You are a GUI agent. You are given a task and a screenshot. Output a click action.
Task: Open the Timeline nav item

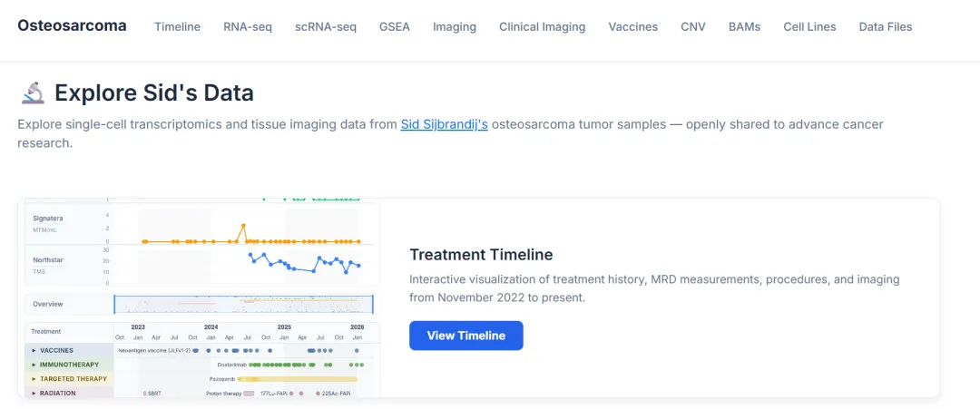coord(177,26)
